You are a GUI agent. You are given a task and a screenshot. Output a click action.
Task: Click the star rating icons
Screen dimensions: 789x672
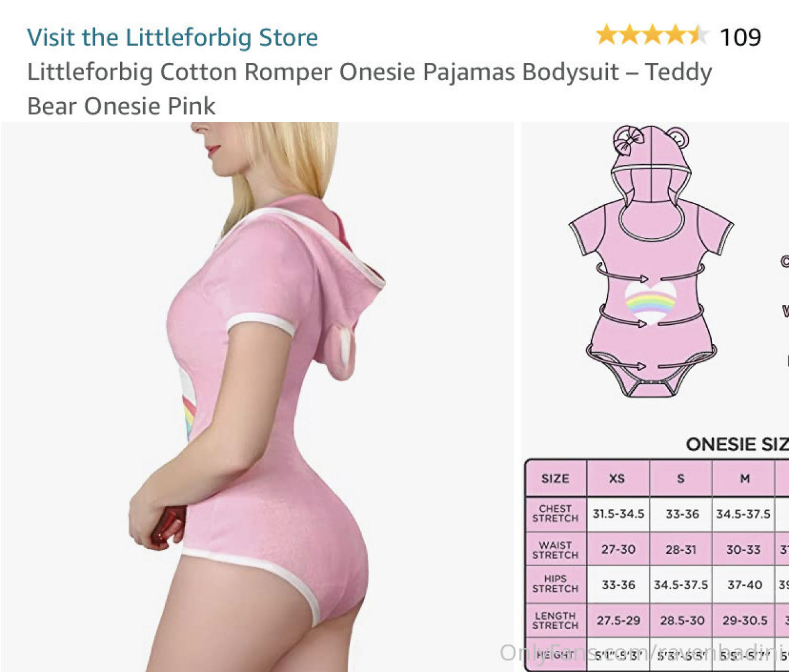652,35
